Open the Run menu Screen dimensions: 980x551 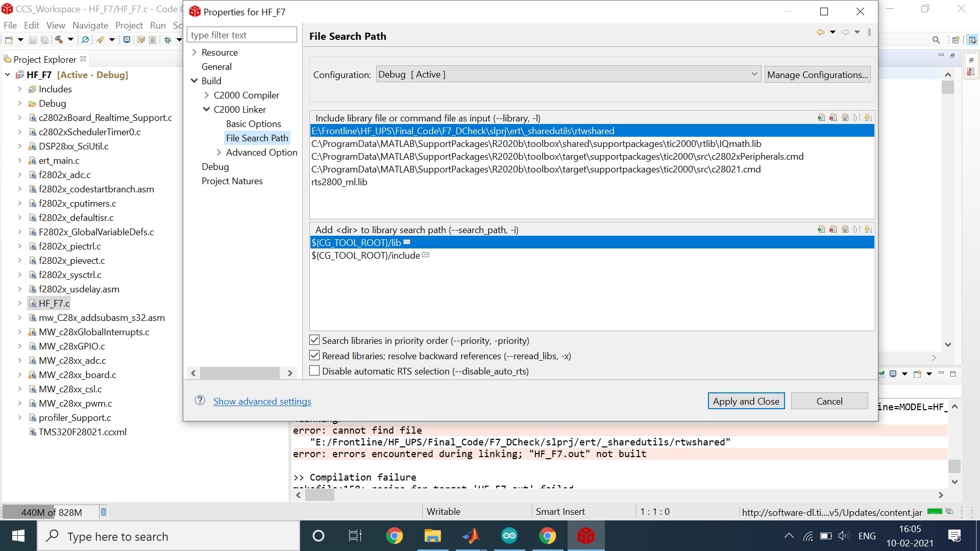coord(158,25)
